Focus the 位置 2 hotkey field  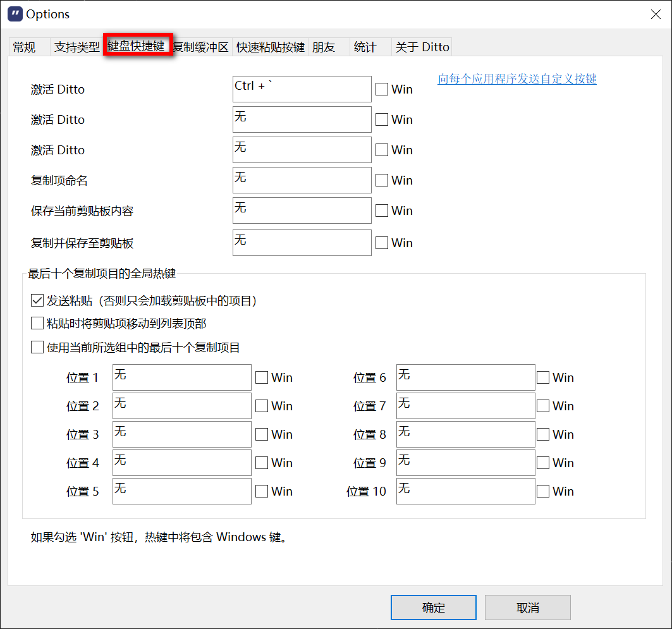point(182,406)
